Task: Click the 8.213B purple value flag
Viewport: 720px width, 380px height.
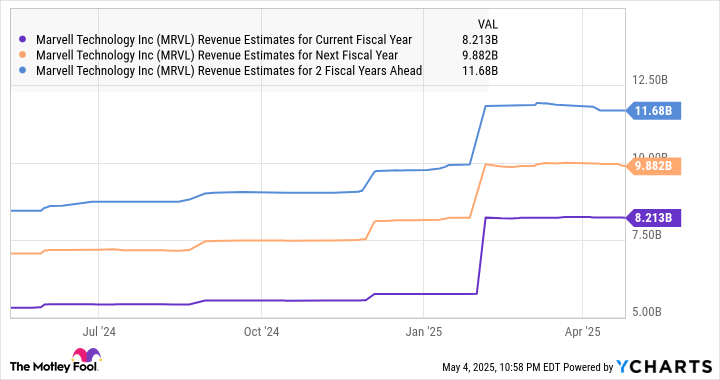Action: click(x=653, y=218)
